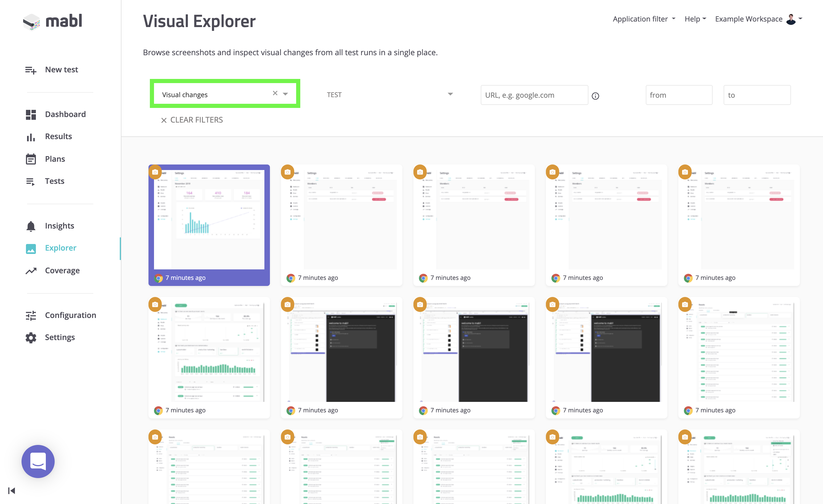Click CLEAR FILTERS

point(192,120)
